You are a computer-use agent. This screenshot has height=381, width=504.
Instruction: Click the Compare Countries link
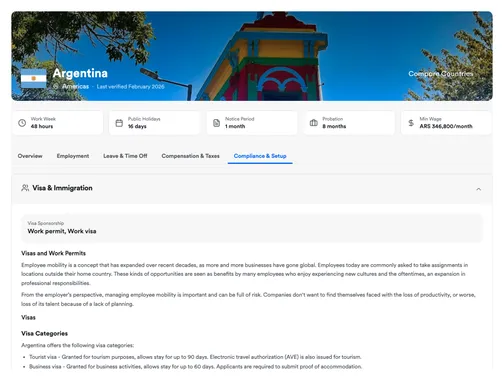click(x=441, y=74)
